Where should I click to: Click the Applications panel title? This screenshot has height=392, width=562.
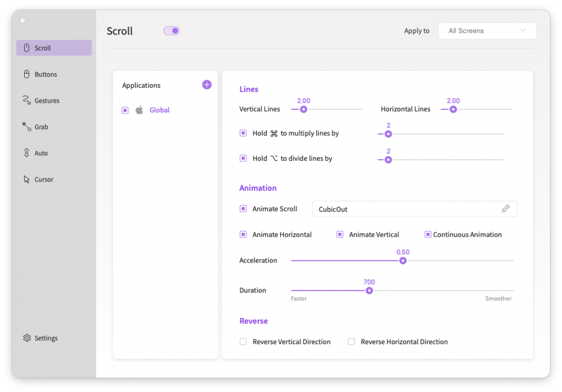pyautogui.click(x=141, y=85)
